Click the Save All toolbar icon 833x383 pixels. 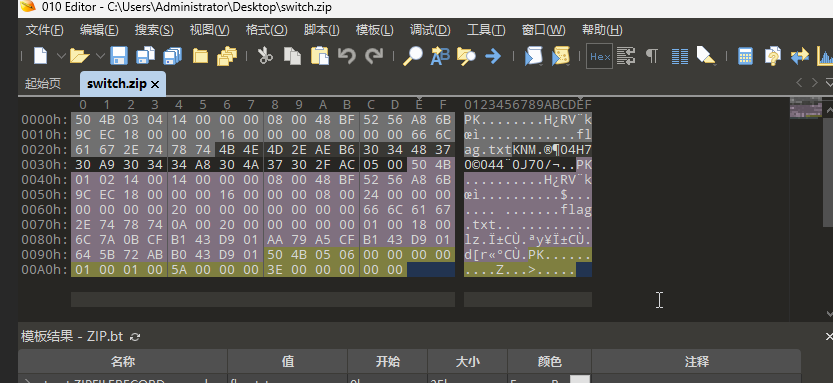pos(173,56)
